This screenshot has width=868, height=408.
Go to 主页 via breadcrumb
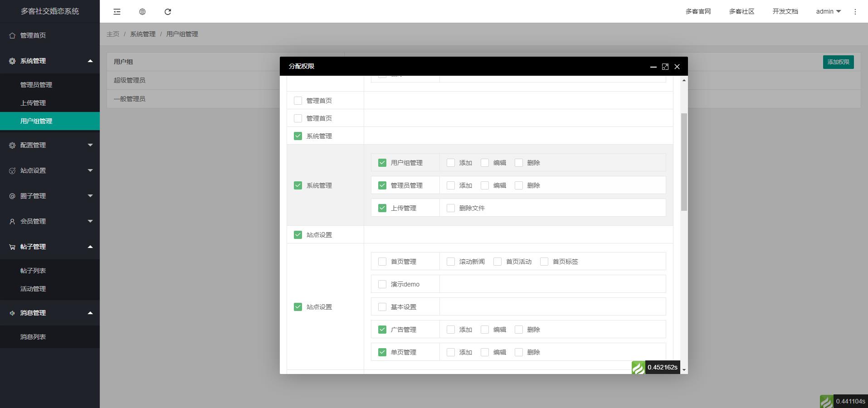click(x=113, y=34)
